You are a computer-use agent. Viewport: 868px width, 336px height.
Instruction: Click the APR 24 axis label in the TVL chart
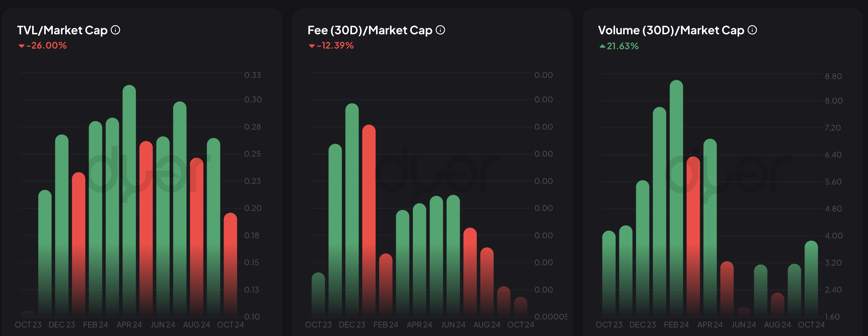(x=129, y=325)
